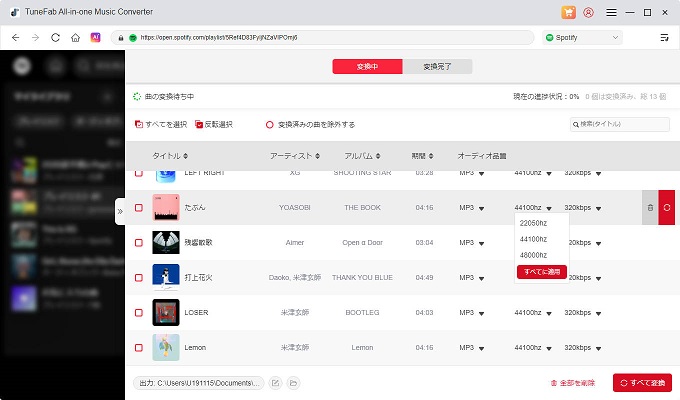Open the output folder icon

pos(294,383)
